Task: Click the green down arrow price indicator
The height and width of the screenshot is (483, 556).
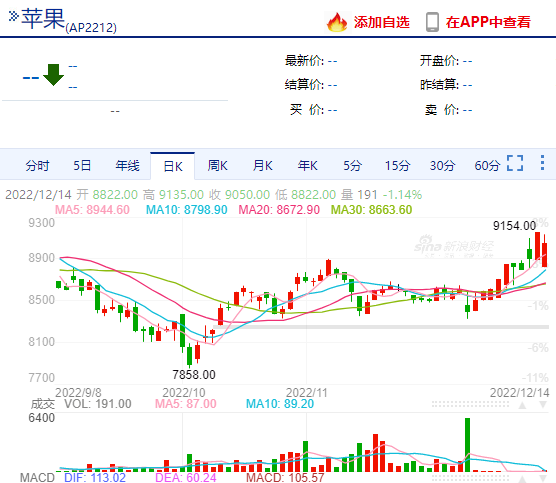Action: [x=53, y=75]
